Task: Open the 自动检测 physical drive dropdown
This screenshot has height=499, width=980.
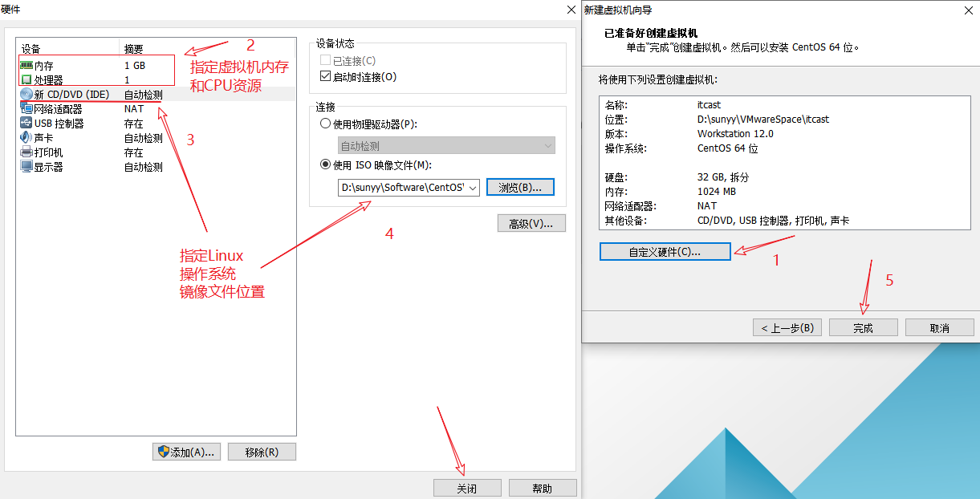Action: (x=548, y=146)
